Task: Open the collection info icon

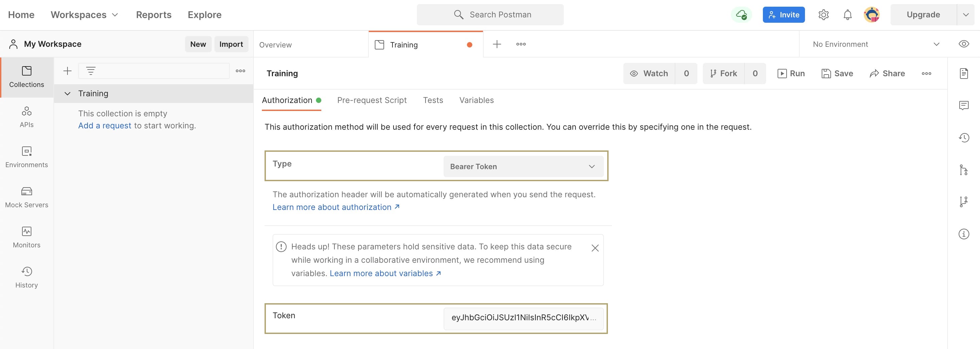Action: pos(964,234)
